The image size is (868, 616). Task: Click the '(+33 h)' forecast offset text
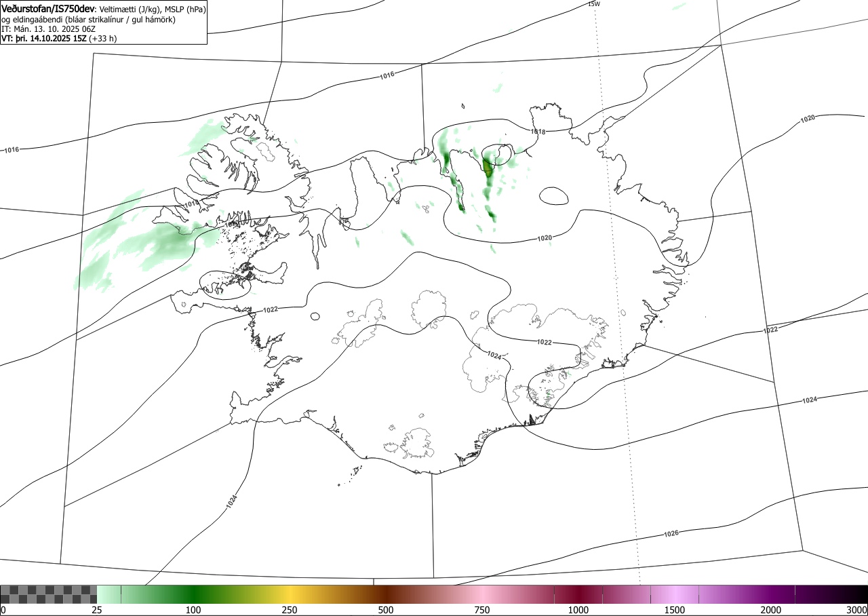coord(102,39)
